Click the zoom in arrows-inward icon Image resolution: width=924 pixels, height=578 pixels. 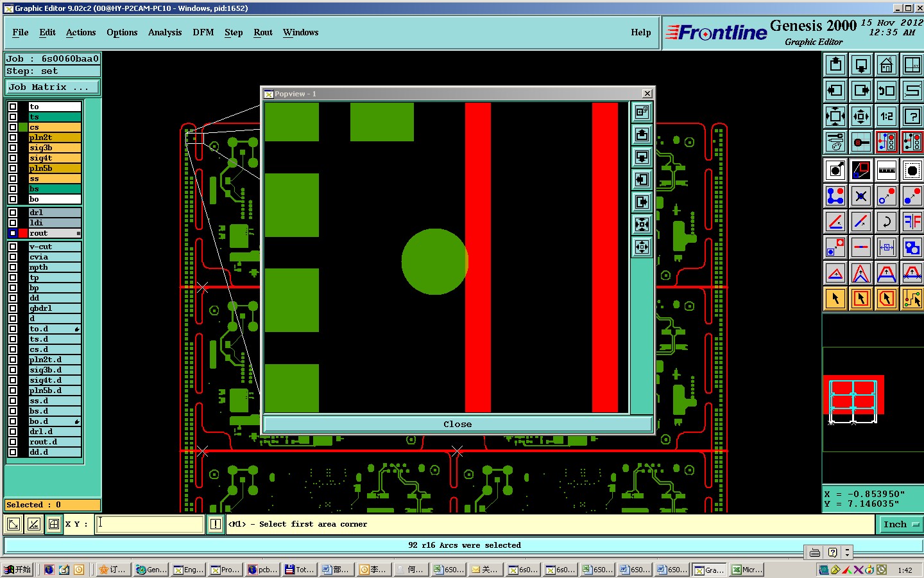tap(835, 116)
